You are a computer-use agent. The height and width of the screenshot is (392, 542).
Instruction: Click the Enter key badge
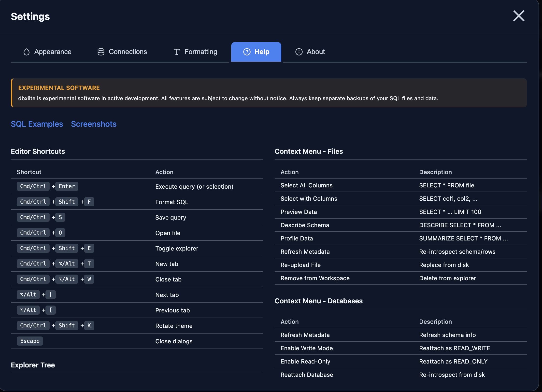67,186
